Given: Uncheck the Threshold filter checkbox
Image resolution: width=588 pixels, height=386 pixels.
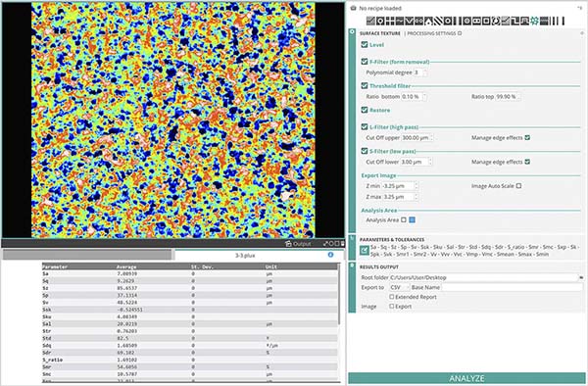Looking at the screenshot, I should click(x=365, y=86).
